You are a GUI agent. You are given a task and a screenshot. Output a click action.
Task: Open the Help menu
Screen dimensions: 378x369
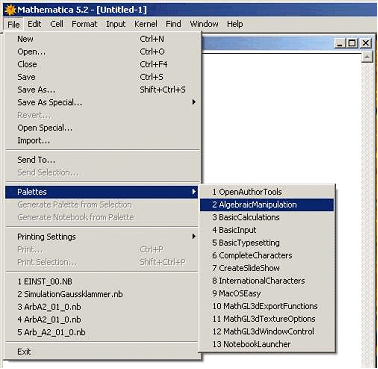pyautogui.click(x=235, y=24)
